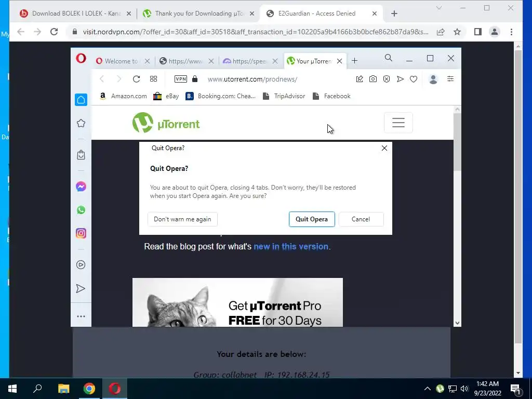Open Chrome tab search chevron
Screen dimensions: 532x399
438,8
